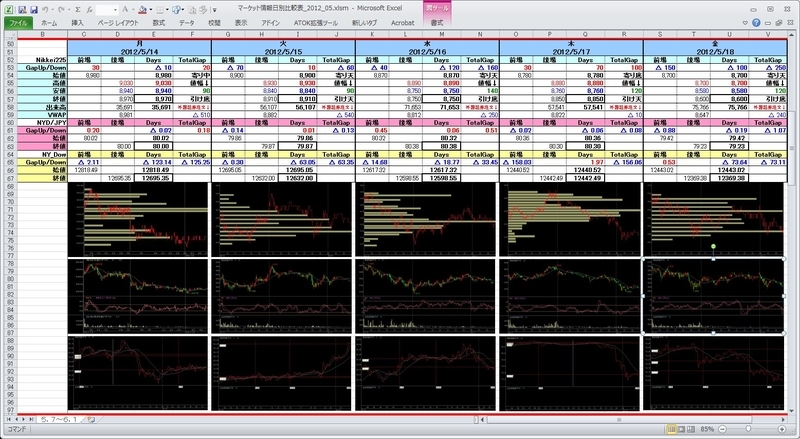Switch to Page Break Preview in the status bar
Viewport: 800px width, 439px height.
pos(691,429)
